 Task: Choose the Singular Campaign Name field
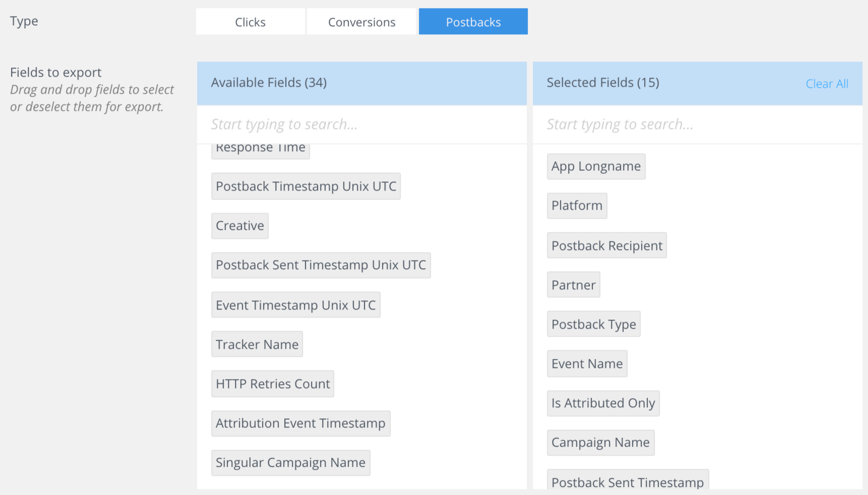click(x=291, y=463)
